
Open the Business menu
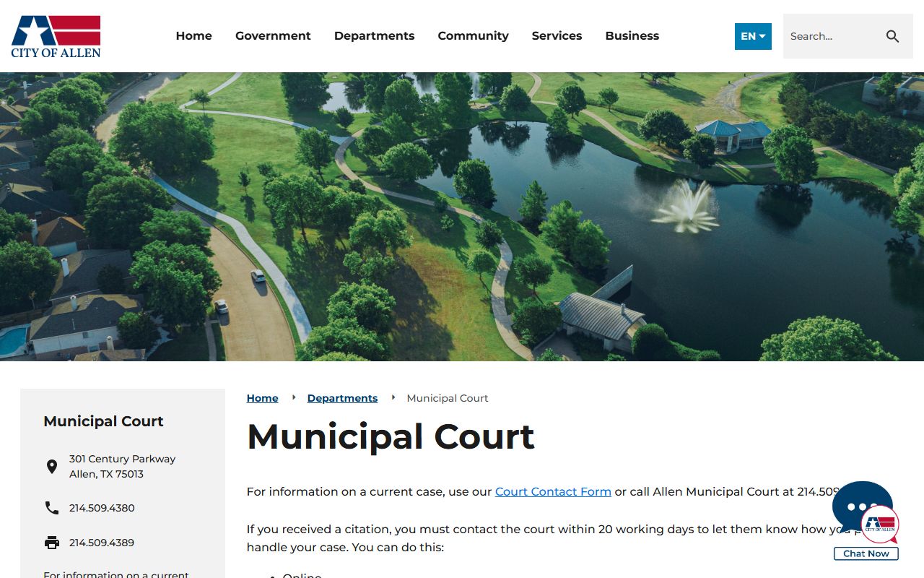(632, 36)
